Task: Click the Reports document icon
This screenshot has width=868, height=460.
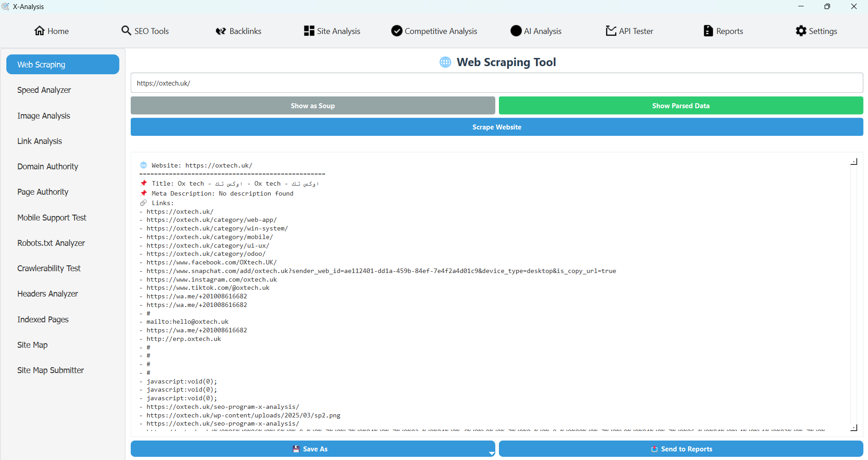Action: 708,30
